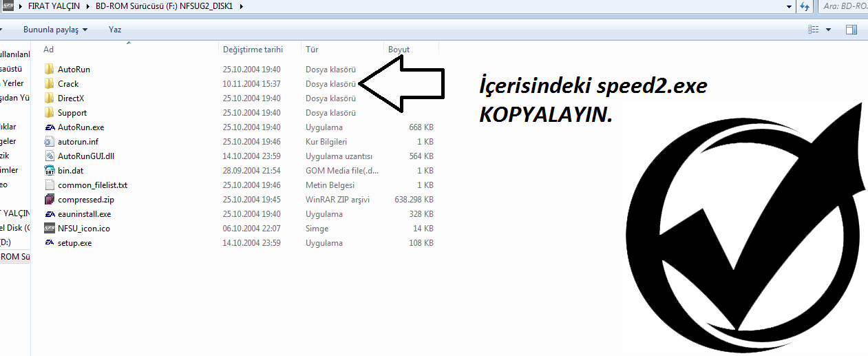Click the change view icon
This screenshot has height=356, width=868.
[x=814, y=30]
